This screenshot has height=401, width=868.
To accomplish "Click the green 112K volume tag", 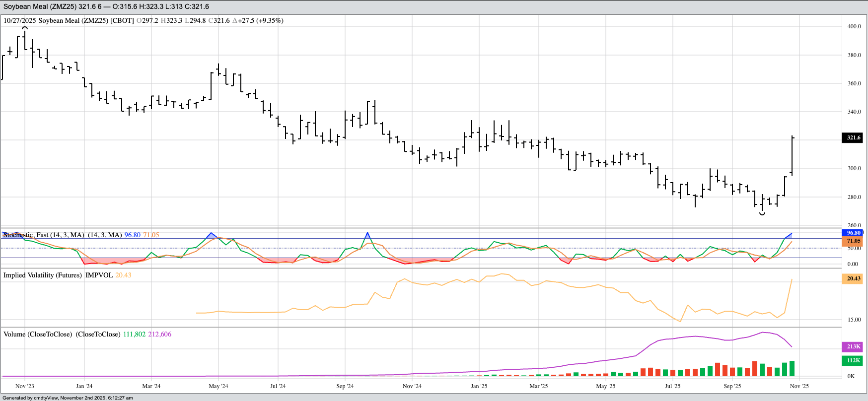I will click(853, 360).
